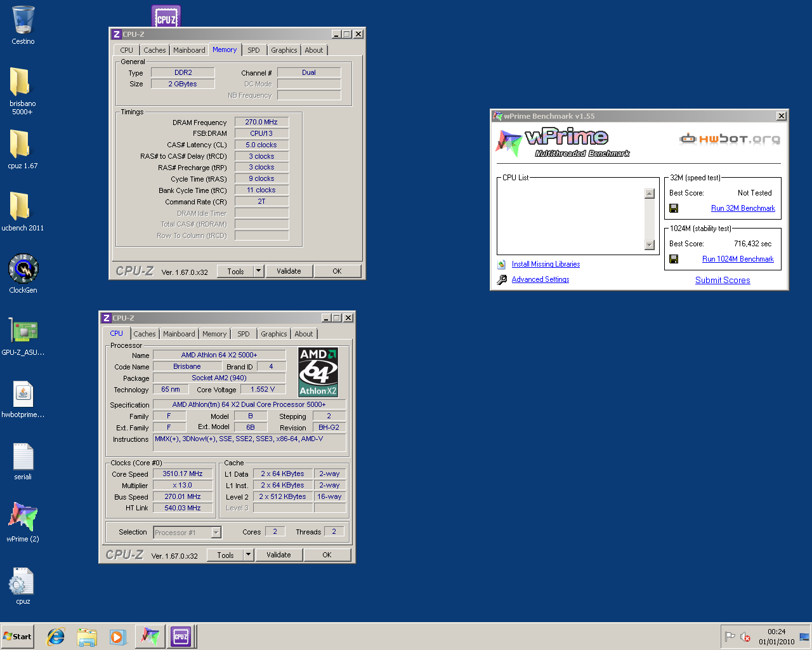Screen dimensions: 812x650
Task: Click the 716,432 sec best score
Action: pos(752,244)
